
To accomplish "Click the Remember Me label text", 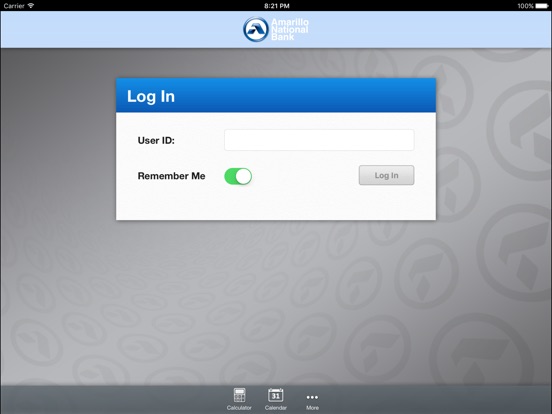I will (171, 176).
